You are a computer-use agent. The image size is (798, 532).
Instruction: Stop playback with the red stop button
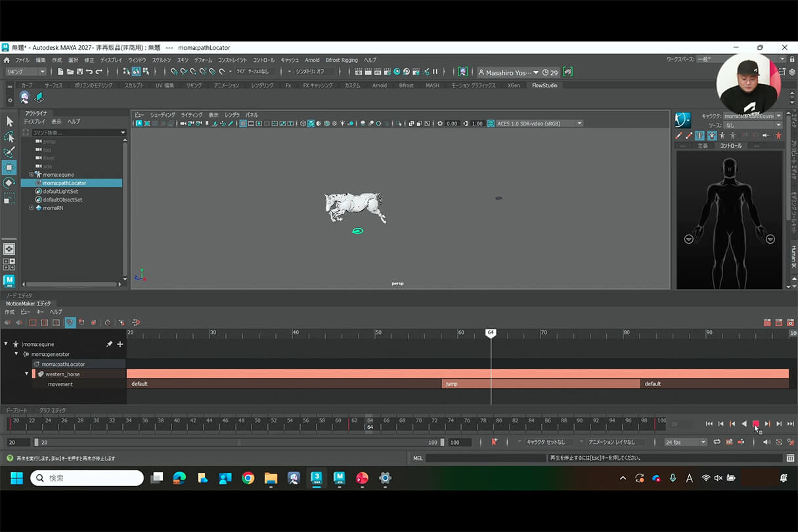click(x=755, y=424)
